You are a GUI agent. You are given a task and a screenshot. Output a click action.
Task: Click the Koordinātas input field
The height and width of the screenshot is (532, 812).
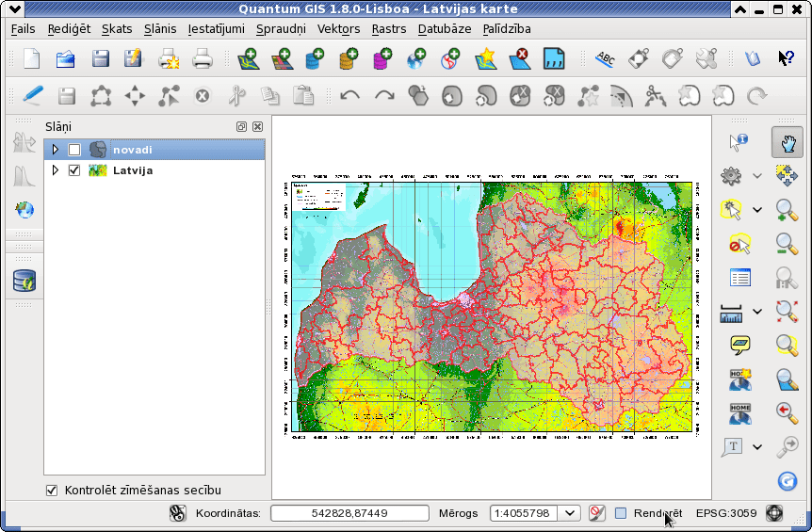click(x=349, y=513)
